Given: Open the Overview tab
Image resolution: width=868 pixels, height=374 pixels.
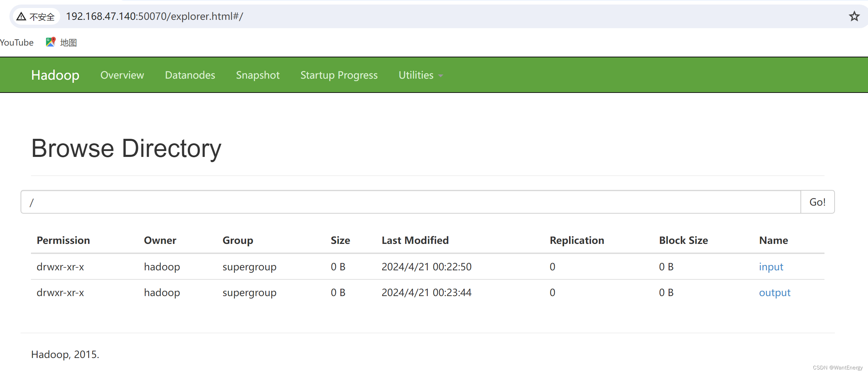Looking at the screenshot, I should pyautogui.click(x=122, y=75).
